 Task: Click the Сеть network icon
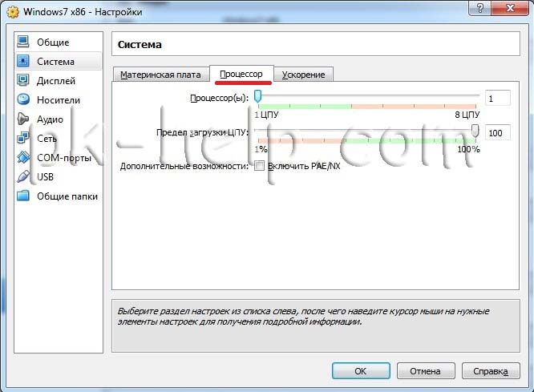tap(23, 138)
